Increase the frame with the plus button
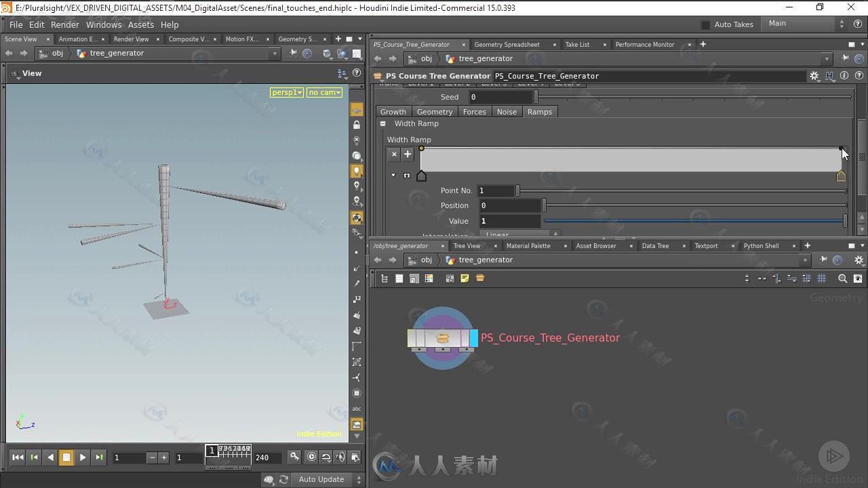The height and width of the screenshot is (488, 868). [x=163, y=457]
